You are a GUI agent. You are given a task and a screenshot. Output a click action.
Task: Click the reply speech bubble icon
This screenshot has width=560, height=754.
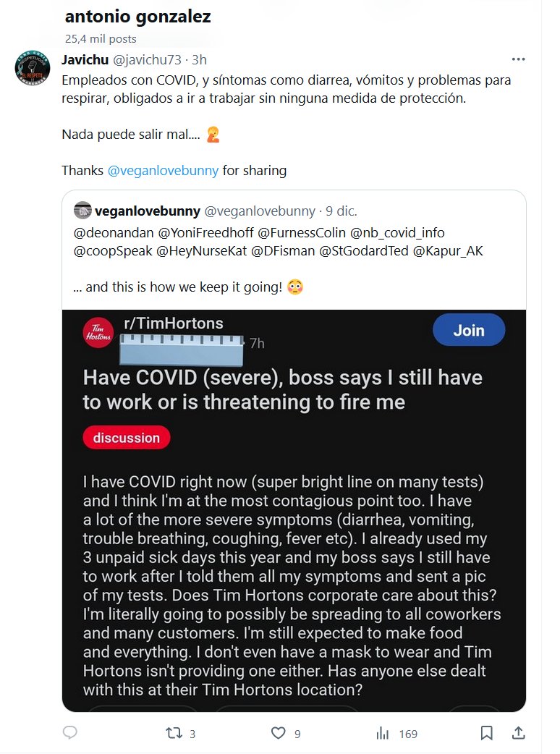tap(70, 733)
